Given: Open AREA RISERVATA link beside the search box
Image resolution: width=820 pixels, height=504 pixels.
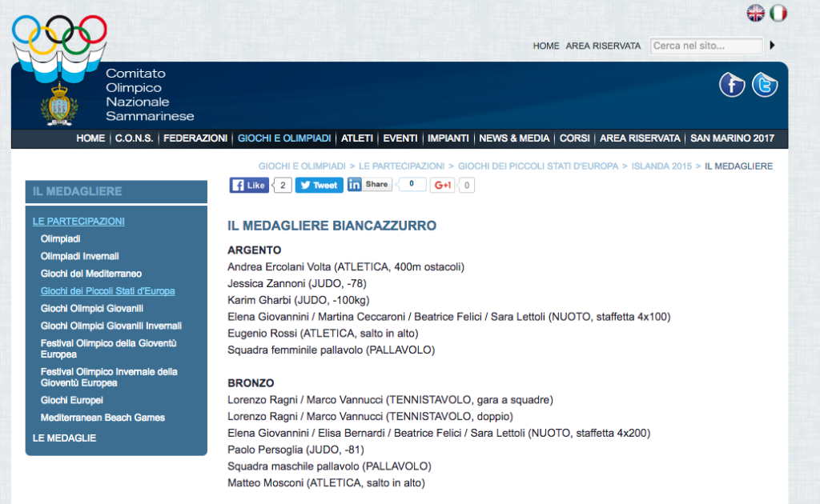Looking at the screenshot, I should pyautogui.click(x=603, y=46).
